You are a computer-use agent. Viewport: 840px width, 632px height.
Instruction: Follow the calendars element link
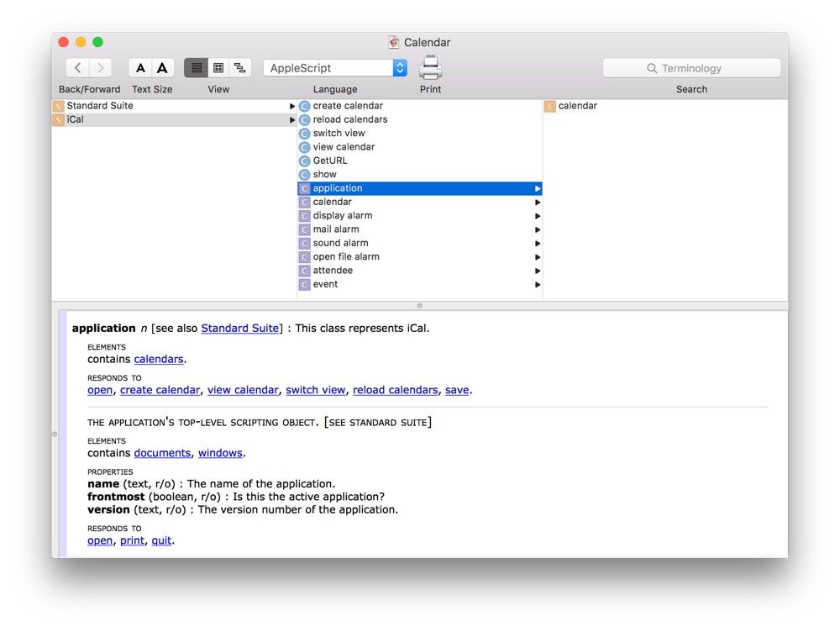click(159, 359)
